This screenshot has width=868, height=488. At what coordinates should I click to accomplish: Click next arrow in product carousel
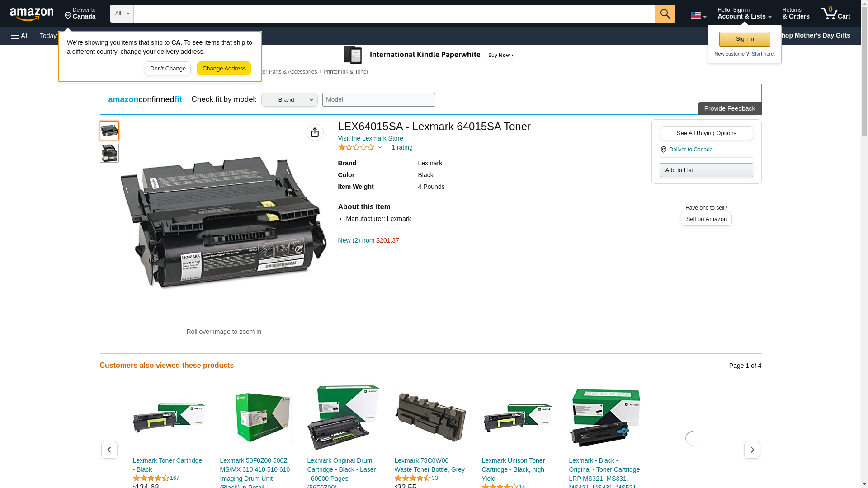tap(752, 450)
